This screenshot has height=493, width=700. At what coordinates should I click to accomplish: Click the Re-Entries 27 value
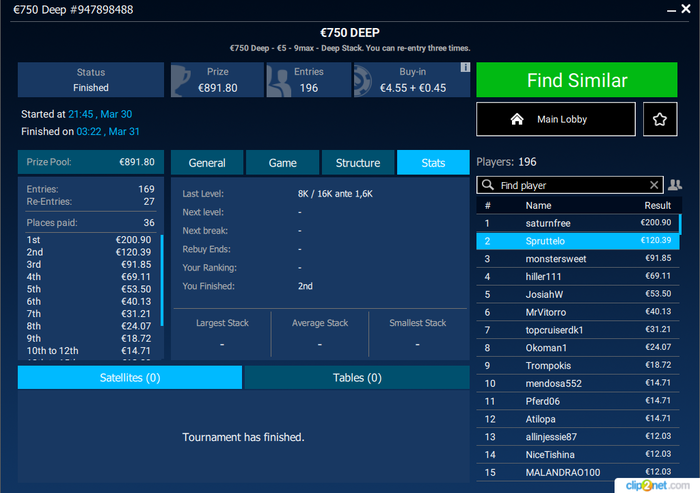(149, 201)
